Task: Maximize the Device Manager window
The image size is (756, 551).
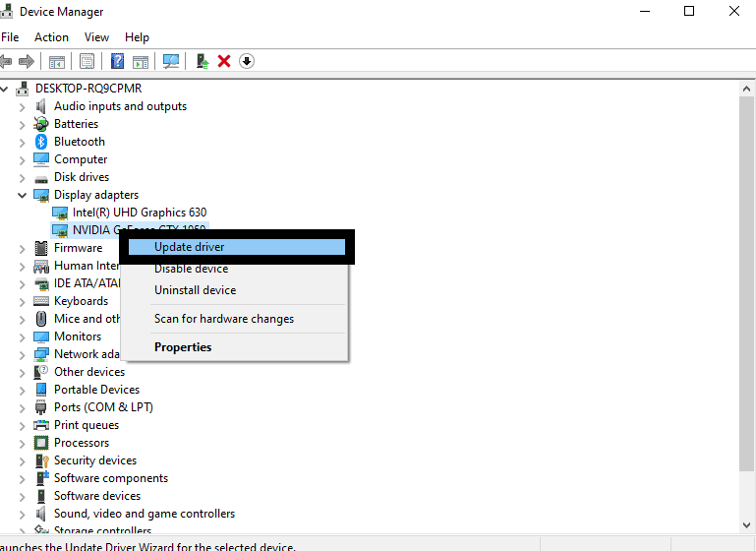Action: (689, 11)
